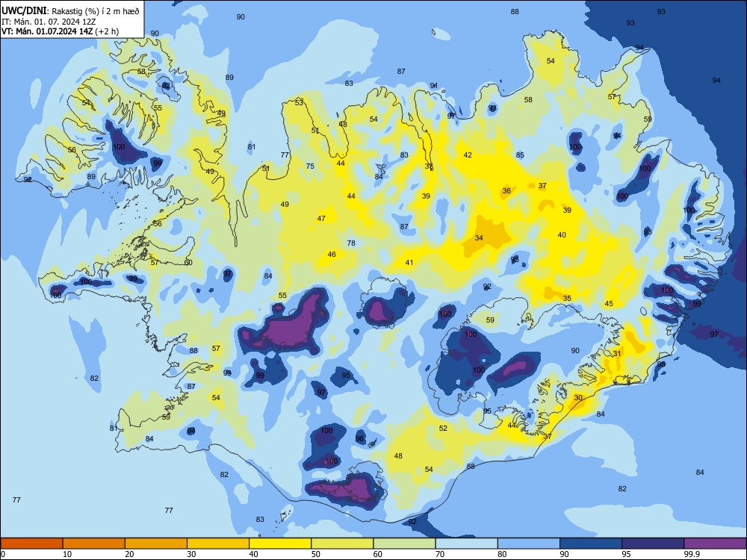Pick the 80–90% light blue legend swatch
Screen dimensions: 747x560
(x=528, y=544)
